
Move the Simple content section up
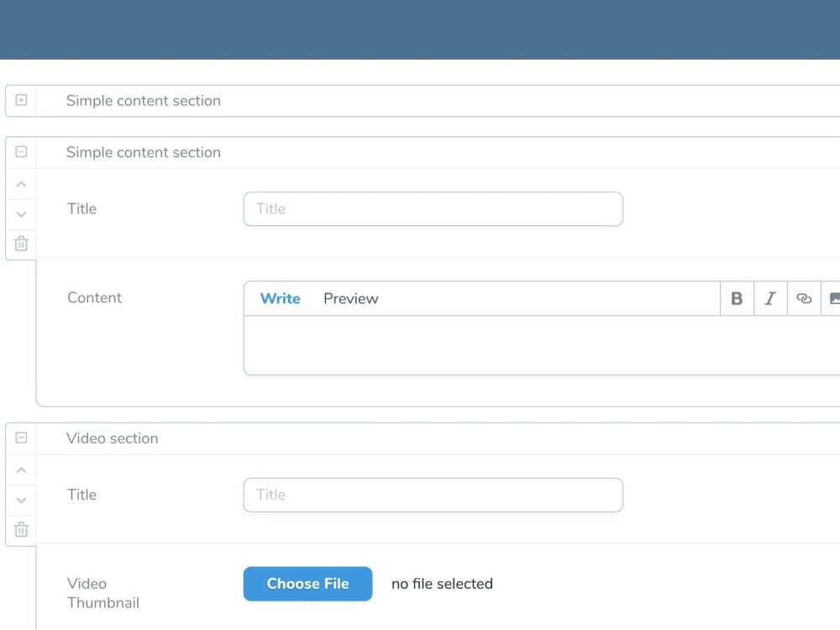pos(20,184)
